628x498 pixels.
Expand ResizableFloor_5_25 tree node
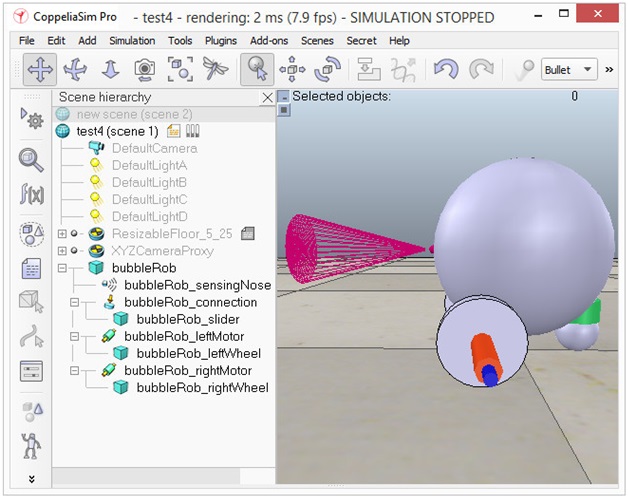(62, 234)
